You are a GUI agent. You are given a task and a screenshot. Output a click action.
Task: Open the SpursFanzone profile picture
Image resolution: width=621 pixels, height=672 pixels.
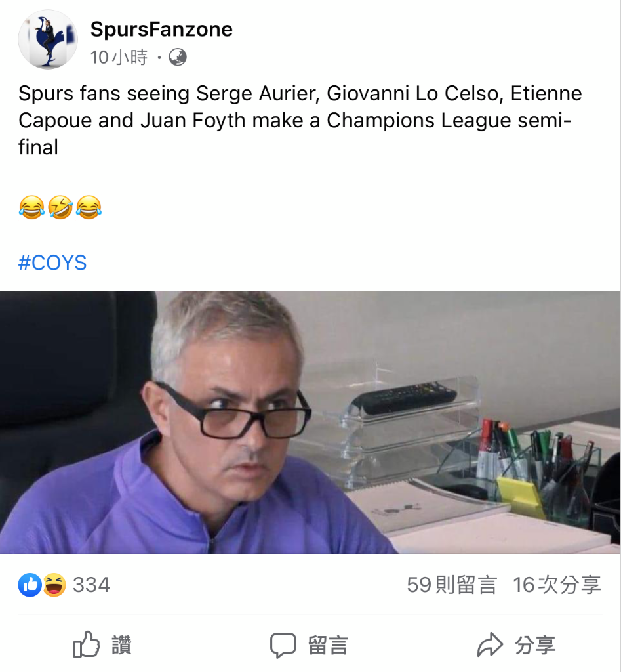click(47, 39)
